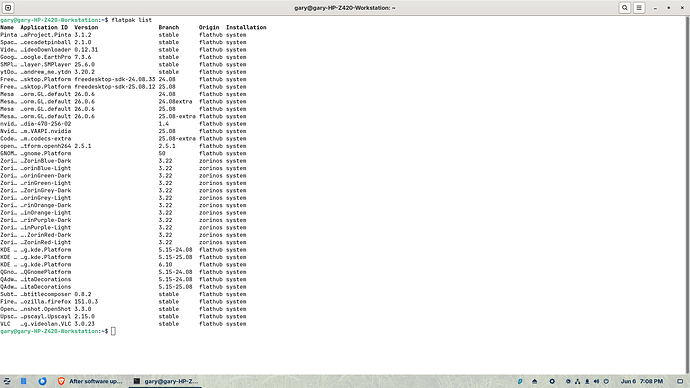The image size is (690, 388).
Task: Click the '…btitlecomposer' application ID
Action: point(45,294)
